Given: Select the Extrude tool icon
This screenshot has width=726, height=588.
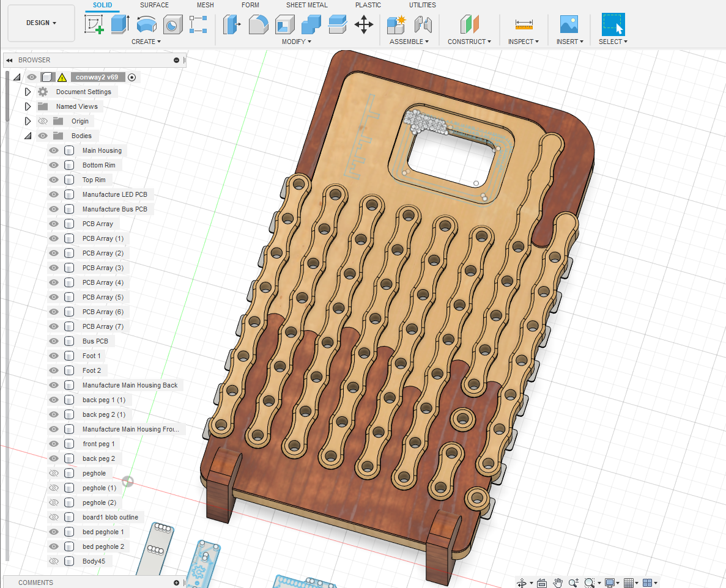Looking at the screenshot, I should click(x=120, y=24).
